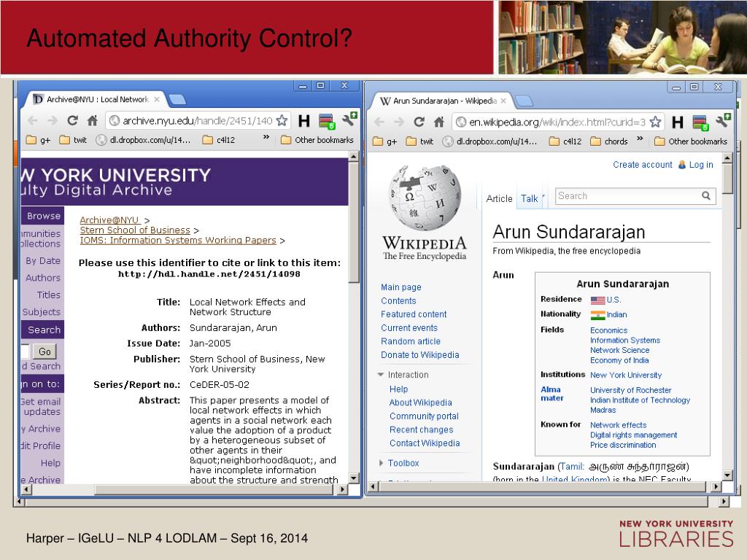Expand bookmarks overflow chevron in Wikipedia browser
Image resolution: width=747 pixels, height=560 pixels.
tap(640, 139)
